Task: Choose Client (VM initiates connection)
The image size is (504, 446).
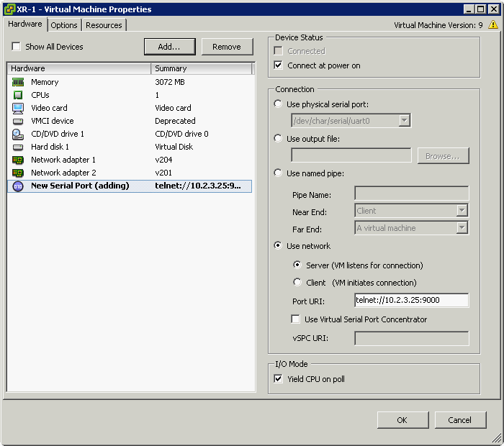Action: point(297,282)
